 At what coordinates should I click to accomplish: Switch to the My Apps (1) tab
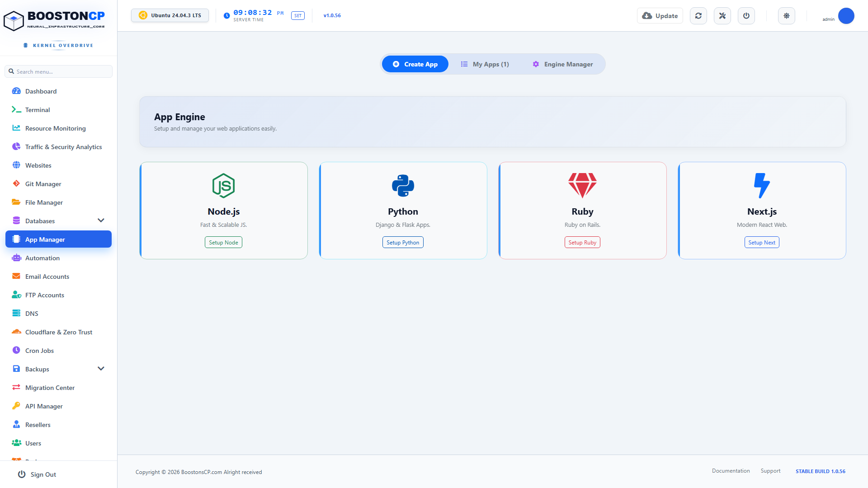coord(485,64)
